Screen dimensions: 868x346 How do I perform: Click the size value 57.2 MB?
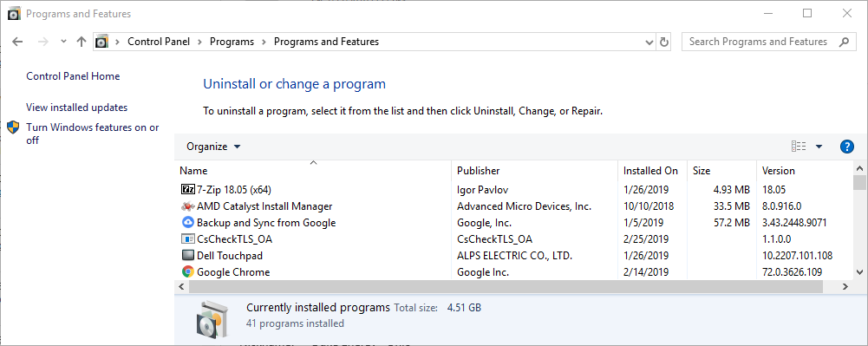[732, 223]
